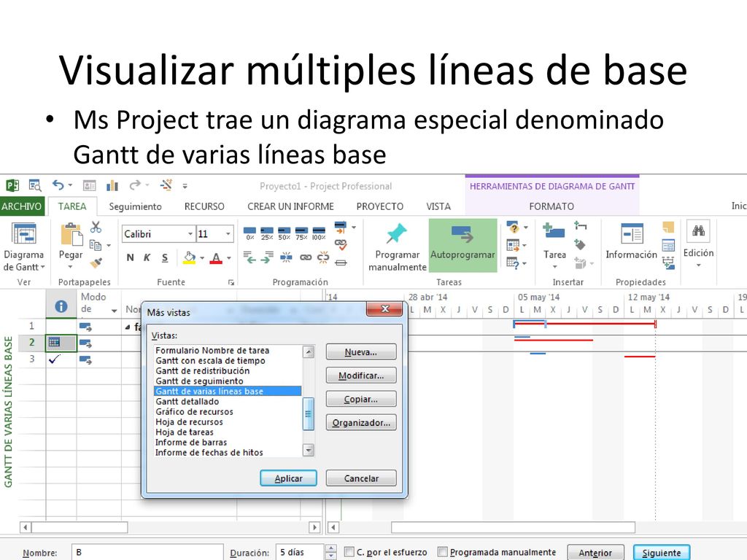Open the CREAR UN INFORME tab

tap(290, 206)
